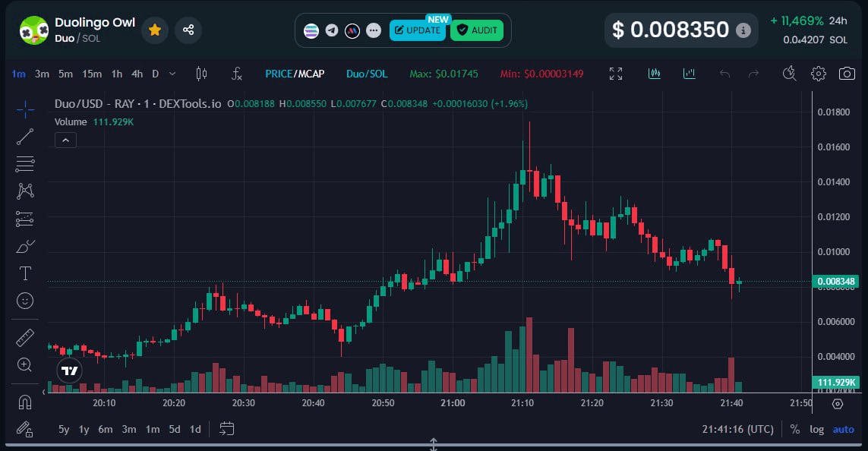The width and height of the screenshot is (868, 451).
Task: Set bottom date range to 1m
Action: pos(152,429)
